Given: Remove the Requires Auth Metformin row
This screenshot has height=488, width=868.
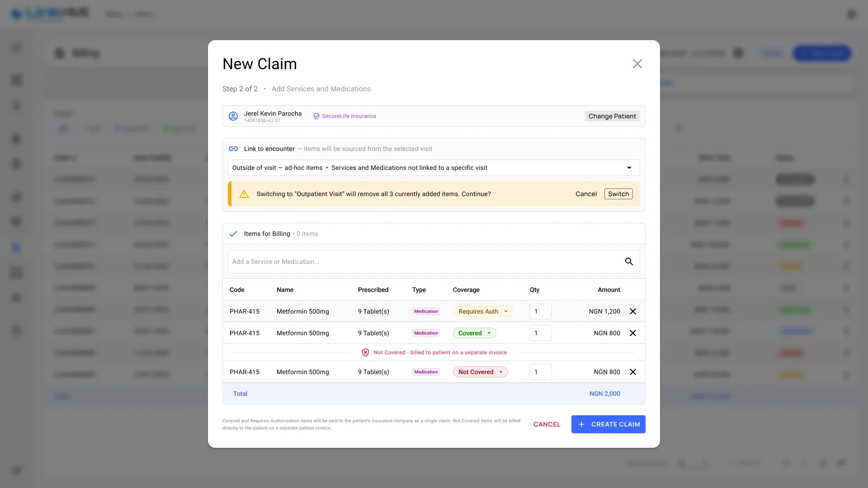Looking at the screenshot, I should [x=633, y=311].
